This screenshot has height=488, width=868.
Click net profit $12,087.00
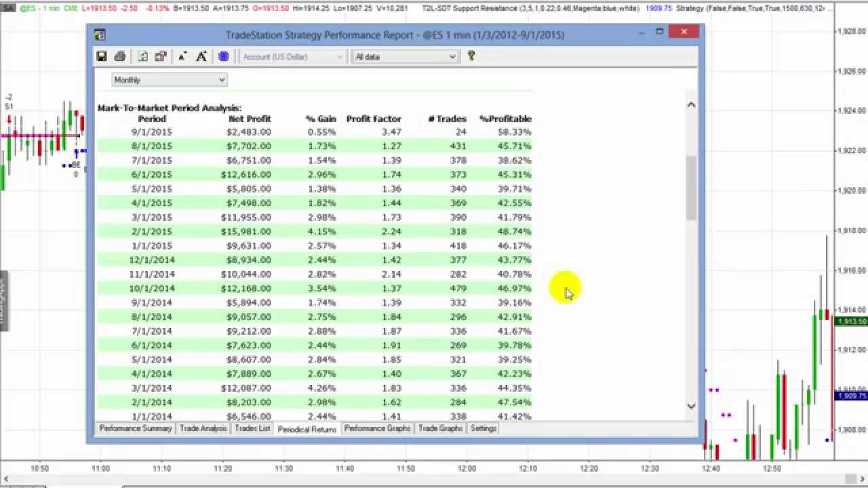pos(246,388)
